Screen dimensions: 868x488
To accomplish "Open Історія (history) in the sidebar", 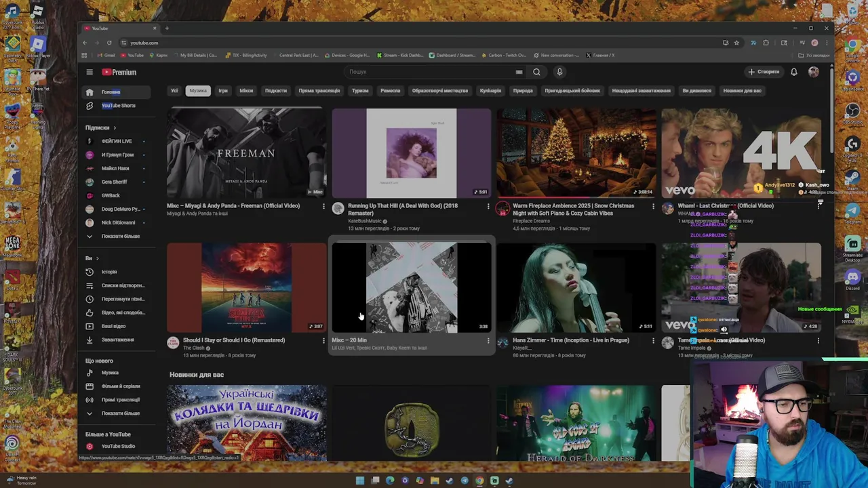I will point(116,272).
